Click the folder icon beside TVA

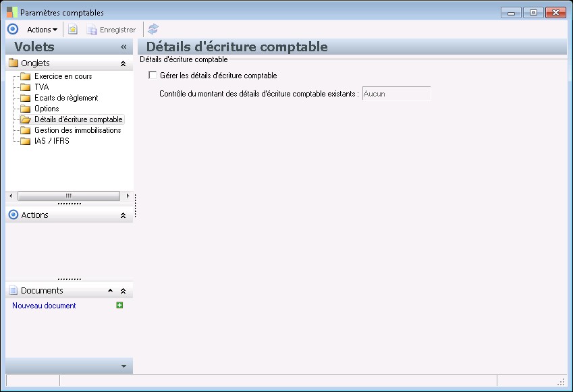click(25, 87)
